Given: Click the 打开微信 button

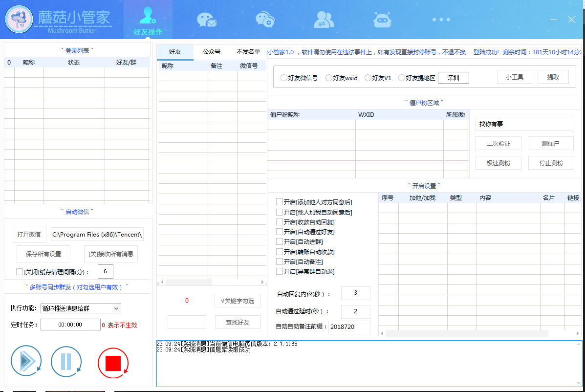Looking at the screenshot, I should click(x=29, y=235).
